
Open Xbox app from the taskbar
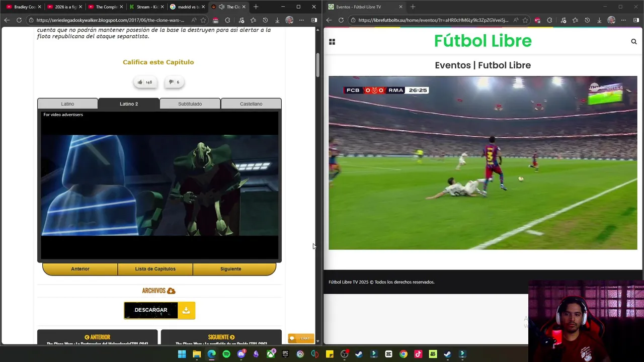pyautogui.click(x=271, y=354)
